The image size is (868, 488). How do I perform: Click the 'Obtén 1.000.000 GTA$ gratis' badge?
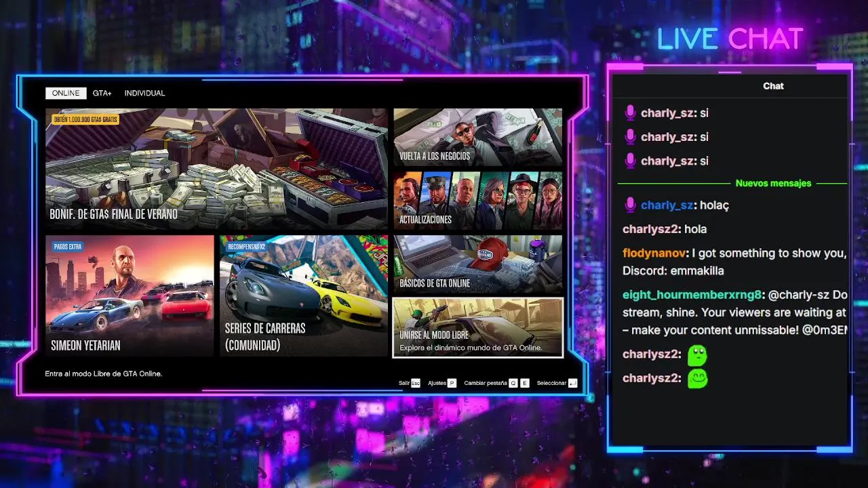click(x=85, y=119)
